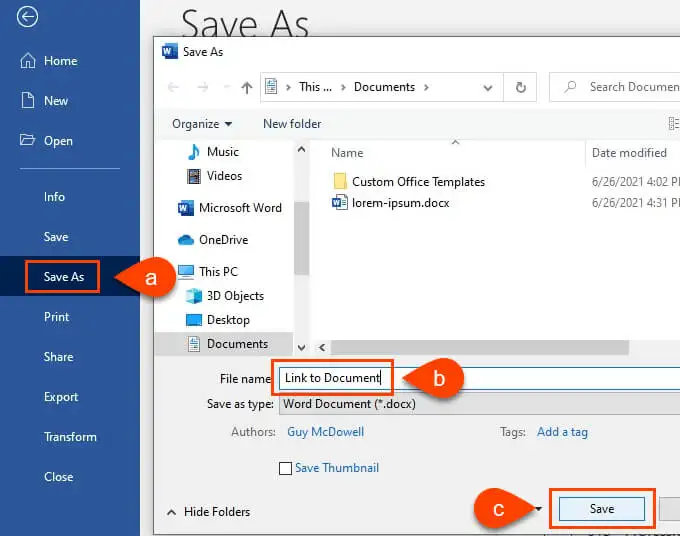This screenshot has height=536, width=680.
Task: Click the back arrow circle icon
Action: tap(27, 17)
